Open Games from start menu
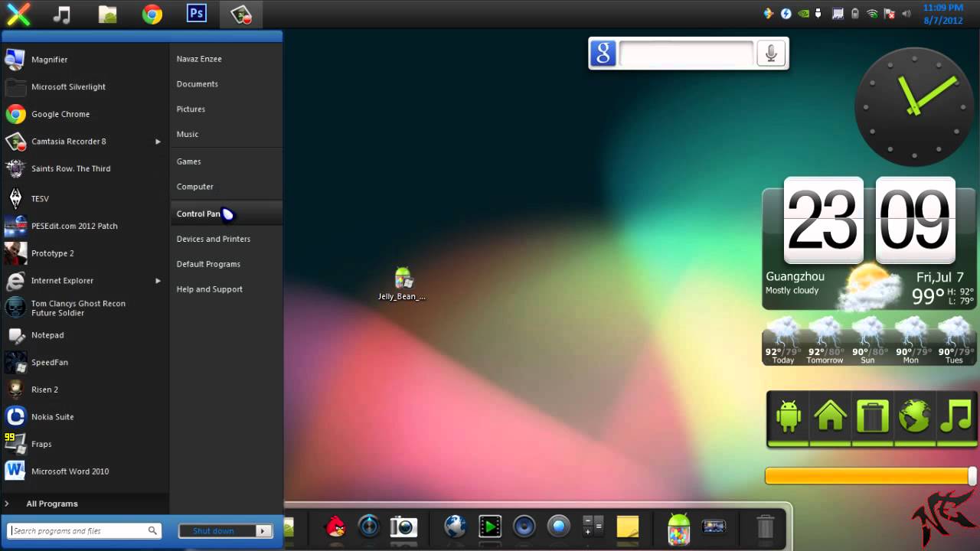This screenshot has height=551, width=980. coord(188,161)
